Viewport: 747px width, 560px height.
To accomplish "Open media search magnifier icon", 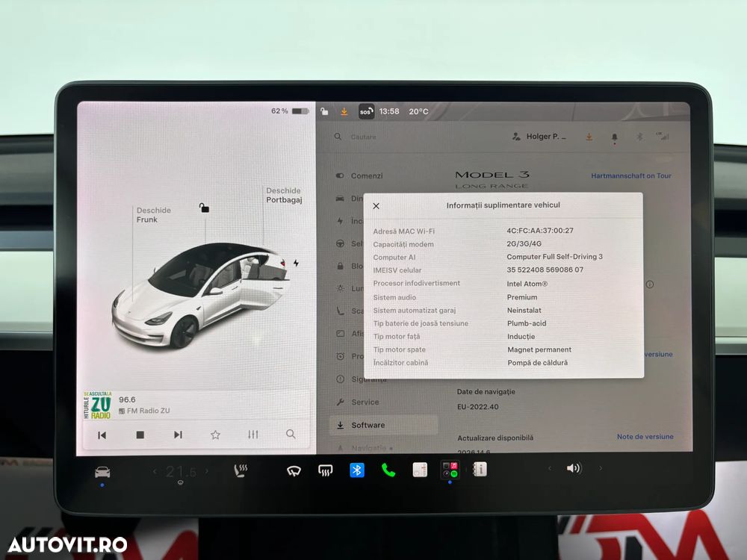I will point(291,435).
